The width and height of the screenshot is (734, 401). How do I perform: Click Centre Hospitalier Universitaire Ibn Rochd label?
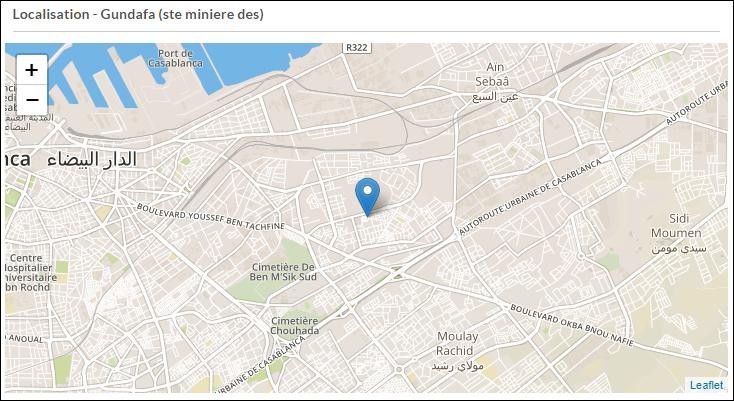(29, 272)
